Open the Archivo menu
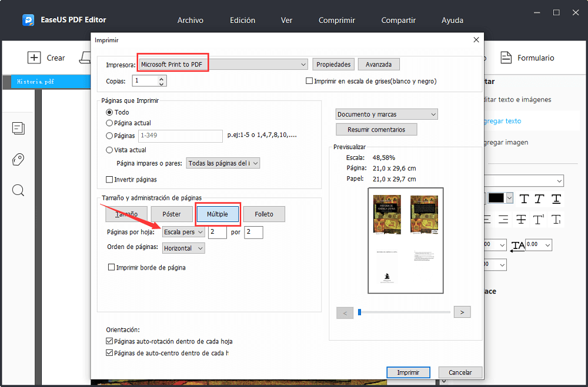Image resolution: width=588 pixels, height=387 pixels. click(x=190, y=20)
